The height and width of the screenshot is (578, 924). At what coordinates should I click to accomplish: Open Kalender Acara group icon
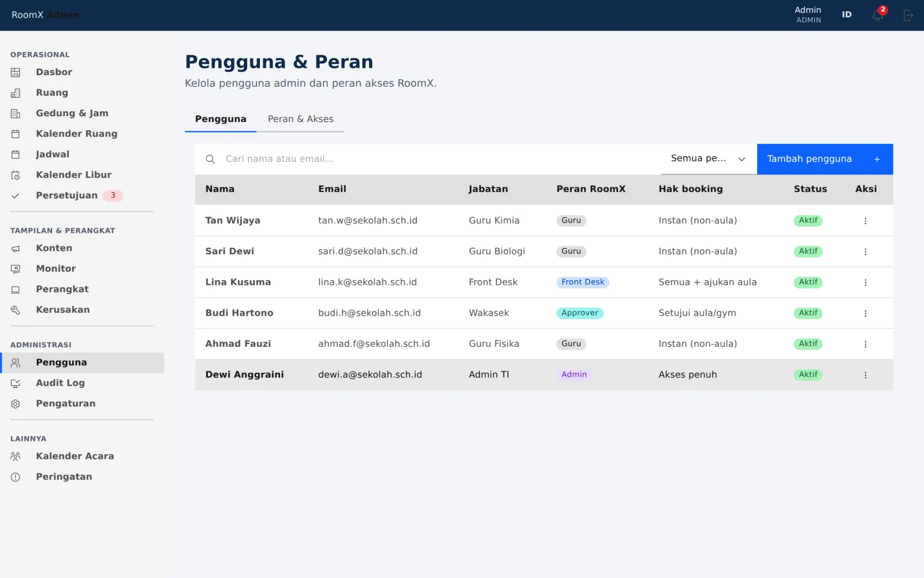pyautogui.click(x=16, y=457)
